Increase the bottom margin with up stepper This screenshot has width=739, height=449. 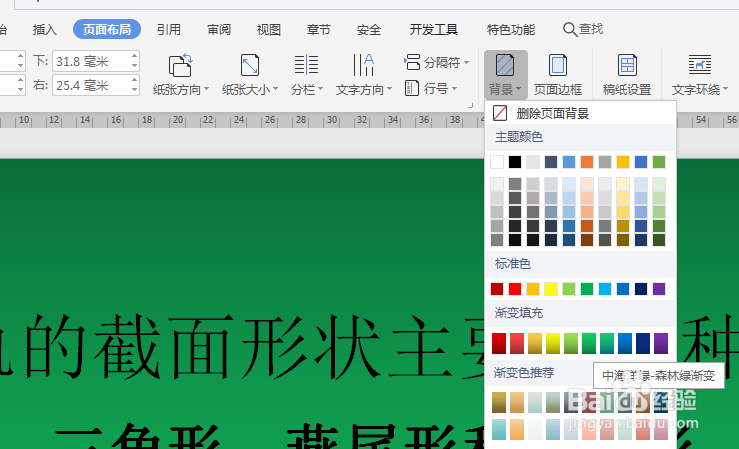click(x=134, y=56)
